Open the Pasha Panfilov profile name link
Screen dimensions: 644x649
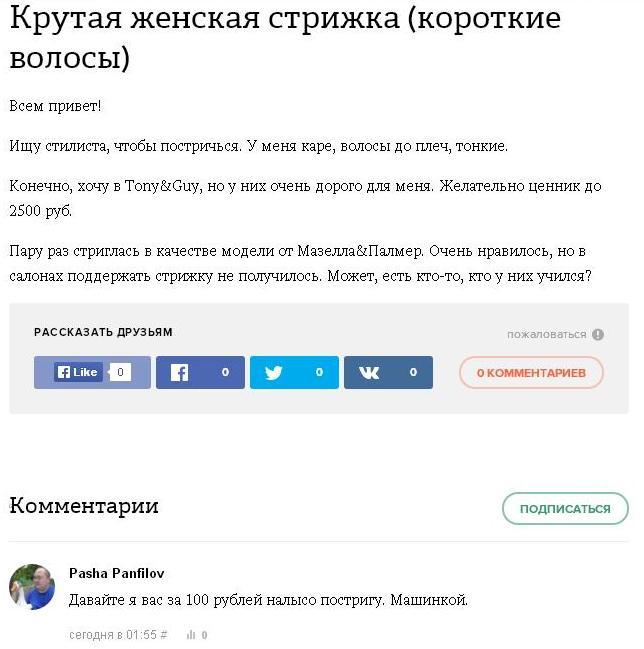tap(116, 573)
